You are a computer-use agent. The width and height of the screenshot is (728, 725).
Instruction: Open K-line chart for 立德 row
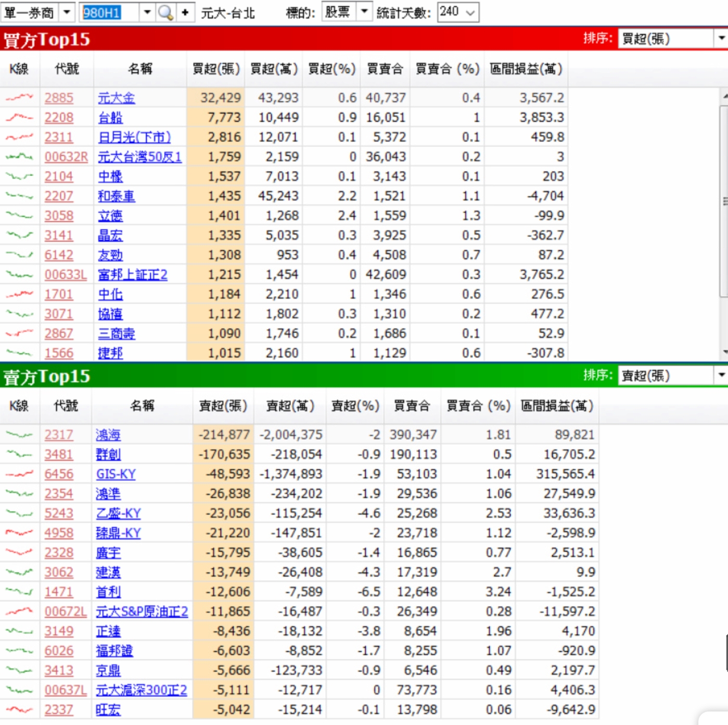[x=19, y=215]
